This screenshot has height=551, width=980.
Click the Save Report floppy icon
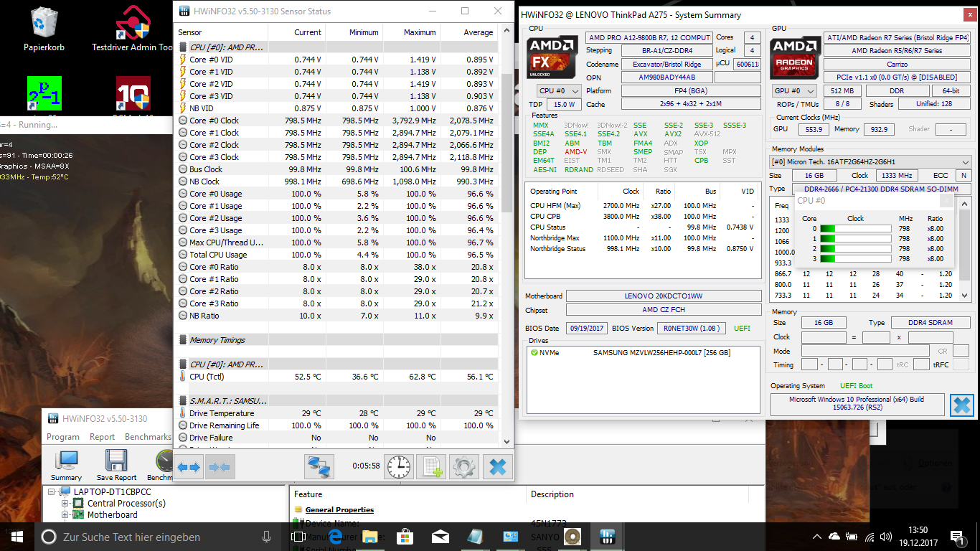point(116,465)
